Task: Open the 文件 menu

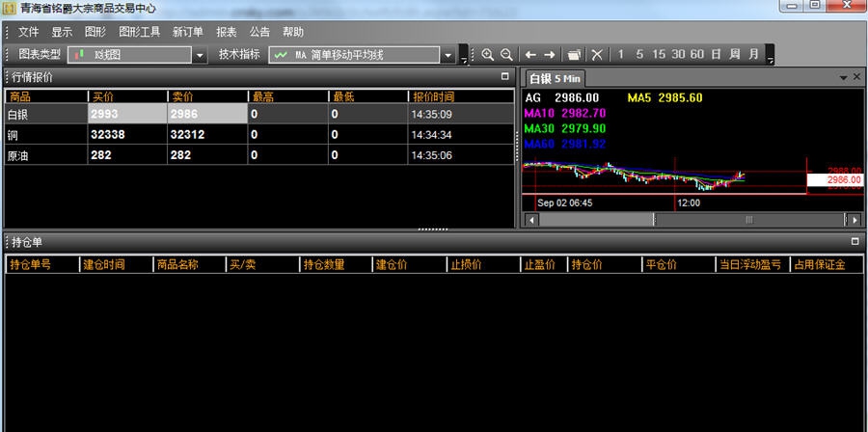Action: [28, 32]
